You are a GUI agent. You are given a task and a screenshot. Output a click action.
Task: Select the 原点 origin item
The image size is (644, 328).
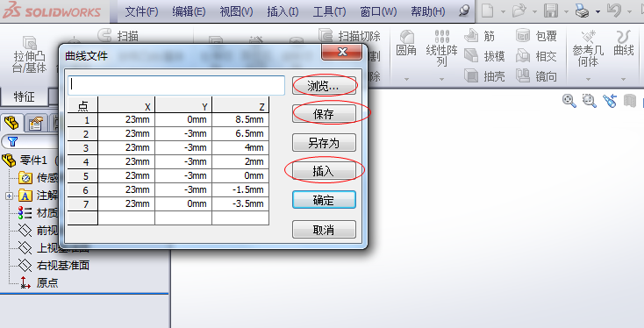(x=39, y=282)
